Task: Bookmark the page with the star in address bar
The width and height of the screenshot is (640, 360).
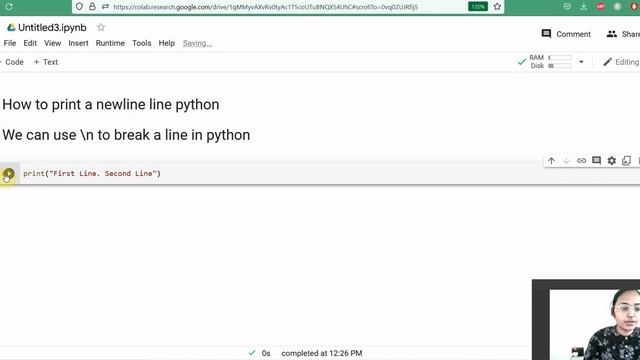Action: click(497, 7)
